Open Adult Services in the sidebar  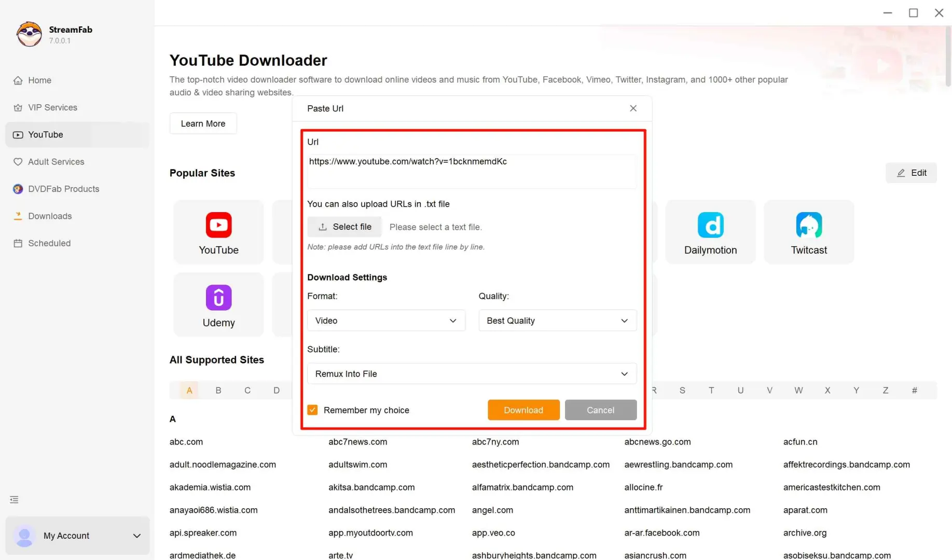pyautogui.click(x=78, y=162)
